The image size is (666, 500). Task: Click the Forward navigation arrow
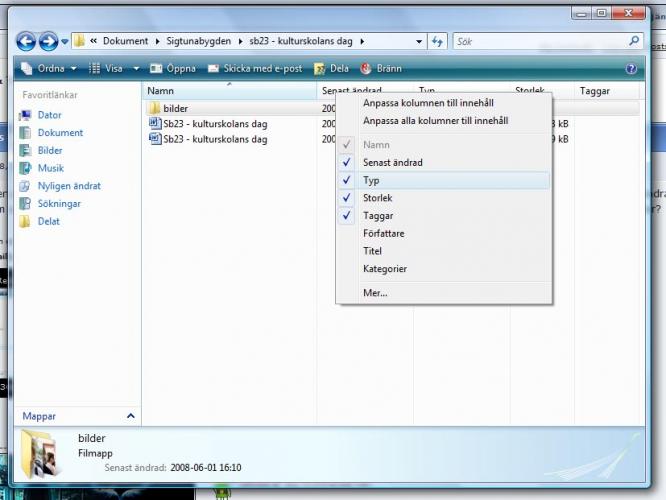(49, 41)
